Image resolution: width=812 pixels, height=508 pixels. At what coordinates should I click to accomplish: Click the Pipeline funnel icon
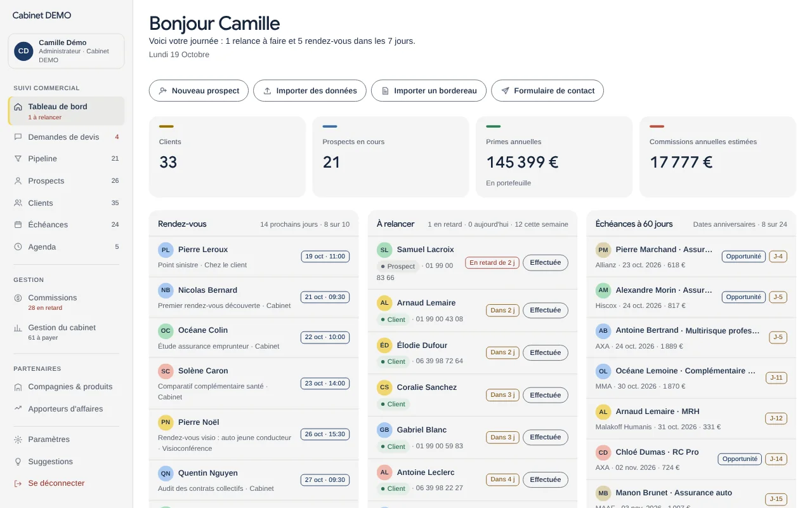(x=18, y=159)
